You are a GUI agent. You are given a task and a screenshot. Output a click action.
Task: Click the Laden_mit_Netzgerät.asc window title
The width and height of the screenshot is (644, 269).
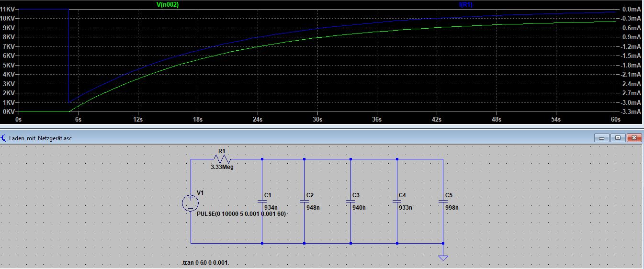coord(41,138)
